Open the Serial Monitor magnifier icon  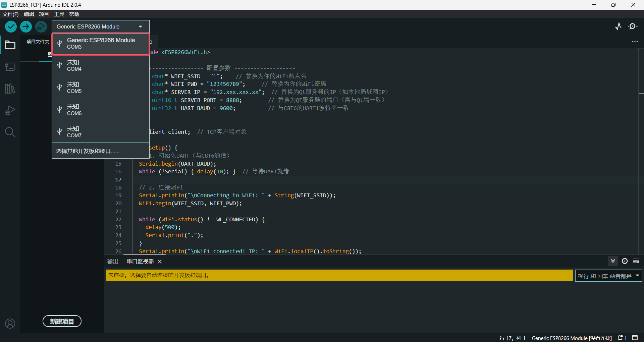(633, 26)
